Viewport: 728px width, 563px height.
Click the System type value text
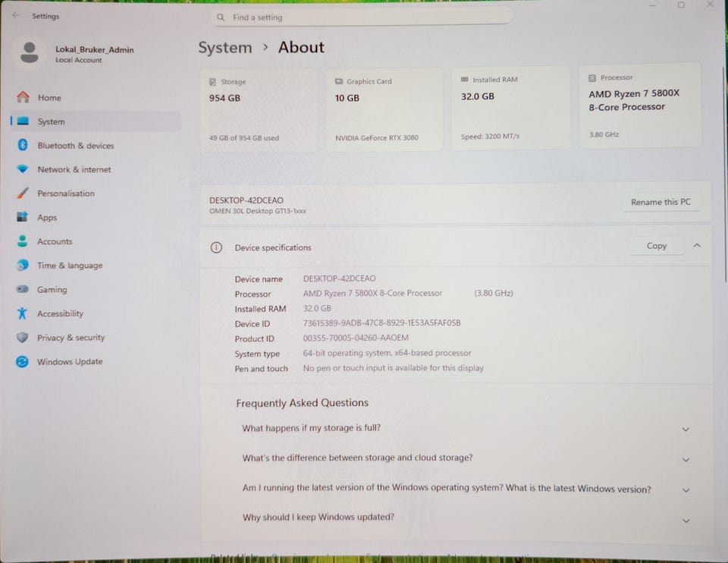pyautogui.click(x=387, y=353)
